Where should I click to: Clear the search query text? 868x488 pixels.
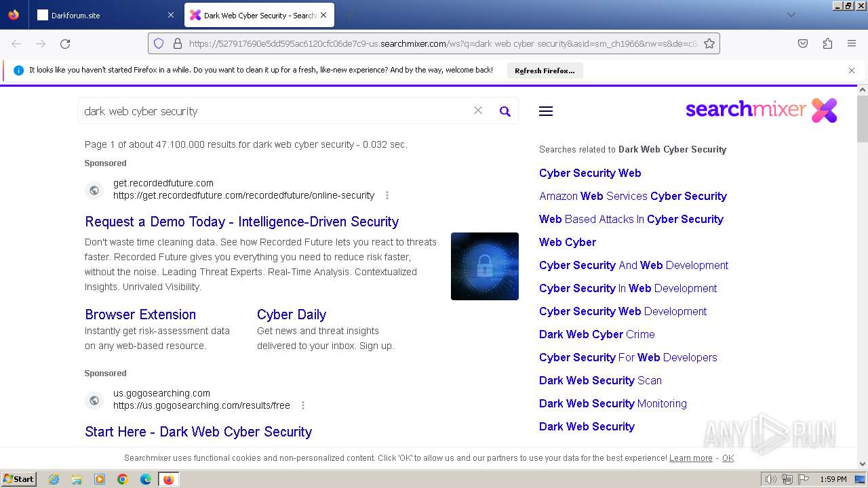[478, 110]
